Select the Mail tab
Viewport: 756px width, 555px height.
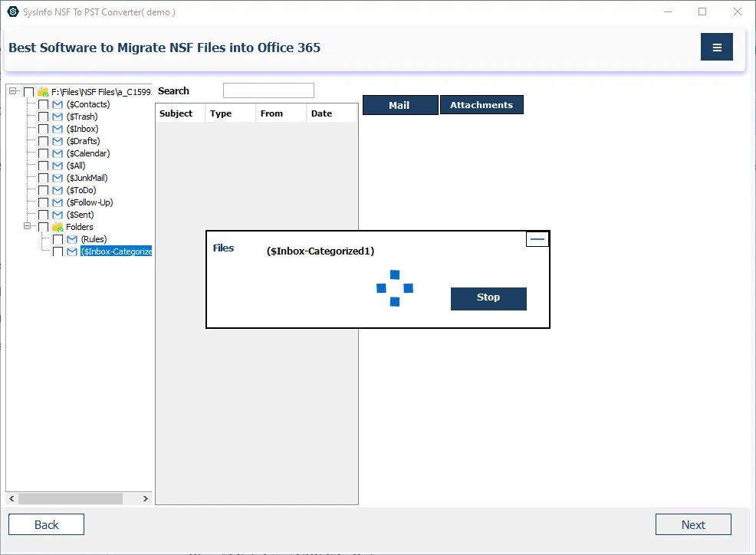[x=399, y=105]
